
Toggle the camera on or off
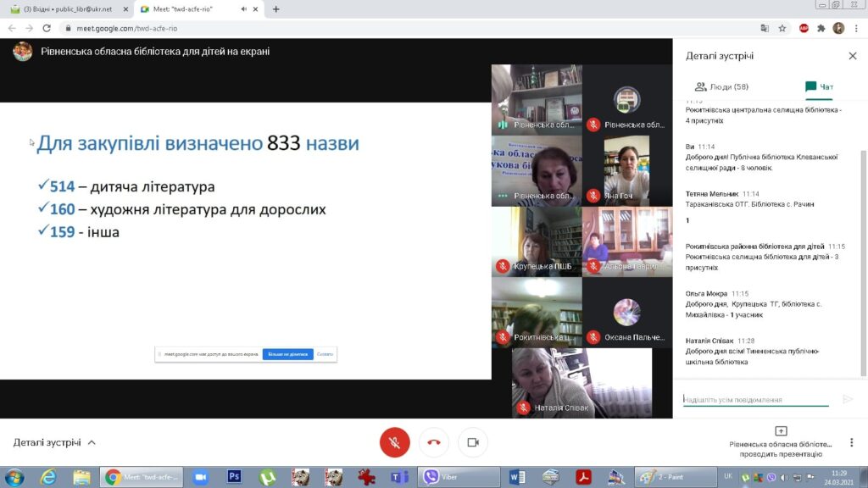coord(473,442)
